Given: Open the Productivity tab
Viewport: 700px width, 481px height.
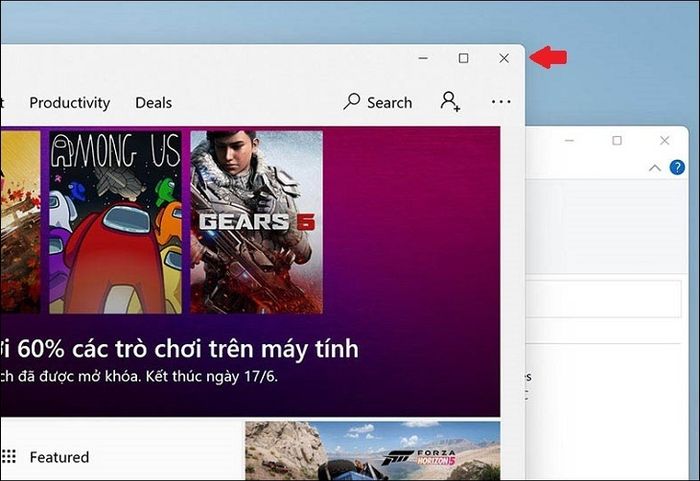Looking at the screenshot, I should (70, 103).
